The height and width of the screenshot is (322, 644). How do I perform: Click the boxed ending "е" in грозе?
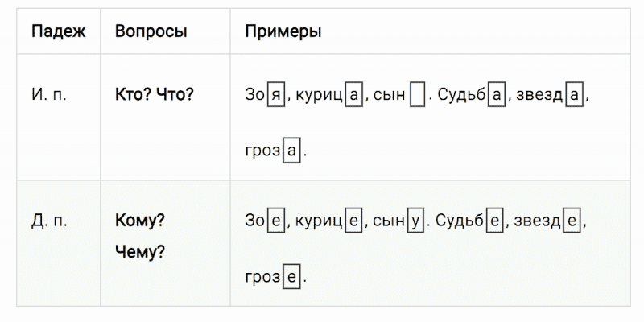coord(292,277)
